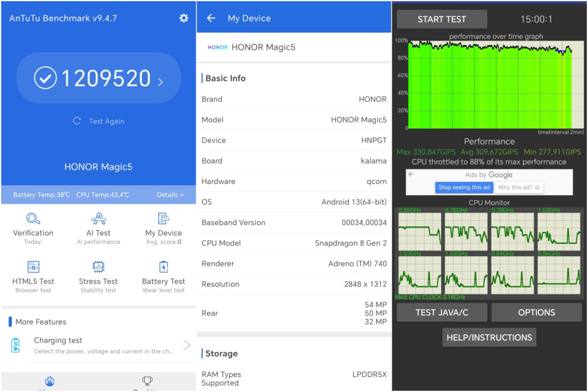Screen dimensions: 588x392
Task: Launch the HTML5 Test icon
Action: 33,267
